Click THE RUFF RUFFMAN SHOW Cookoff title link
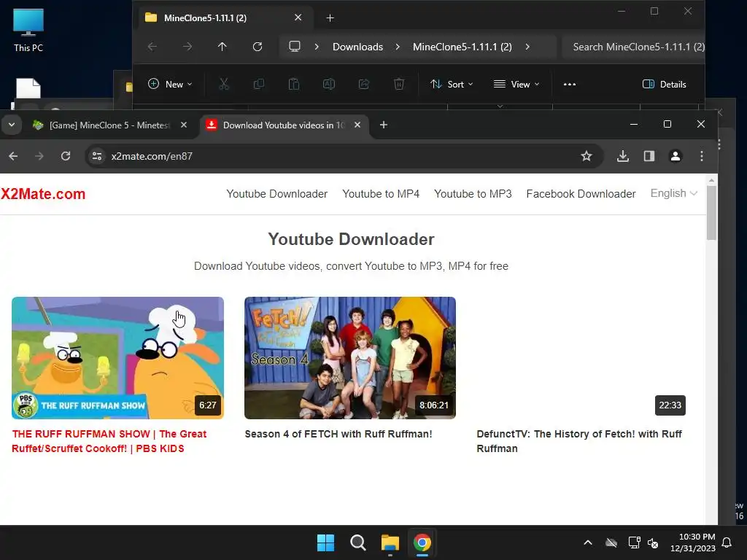This screenshot has width=747, height=560. [109, 441]
